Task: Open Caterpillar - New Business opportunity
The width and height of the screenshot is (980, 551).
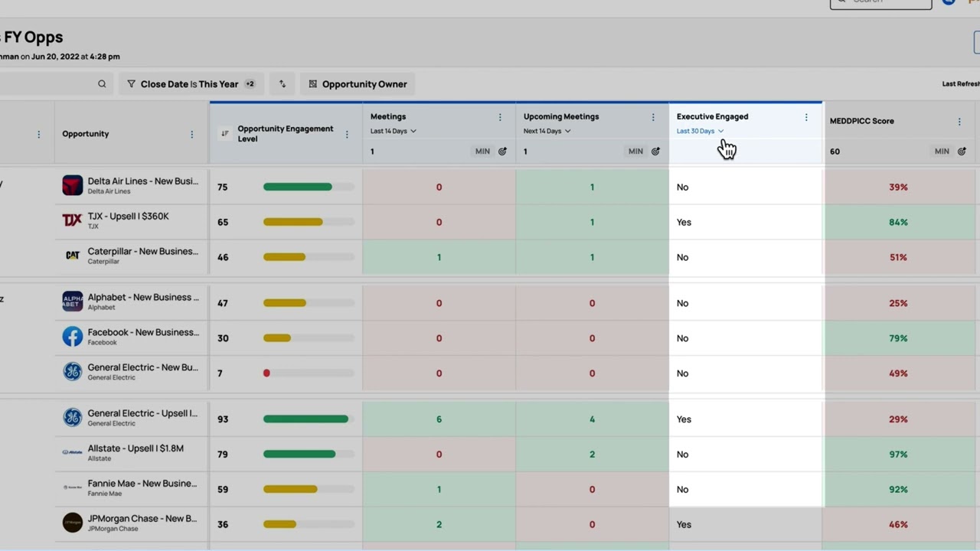Action: coord(142,252)
